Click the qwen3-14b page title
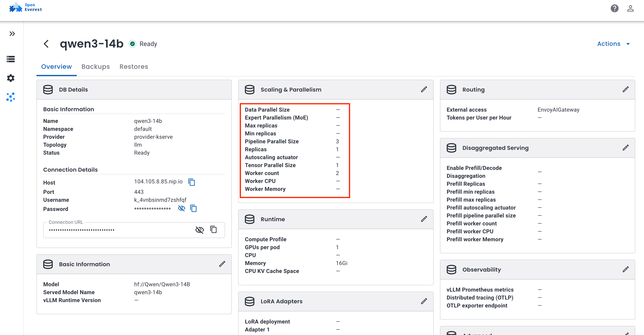644x335 pixels. pyautogui.click(x=91, y=44)
